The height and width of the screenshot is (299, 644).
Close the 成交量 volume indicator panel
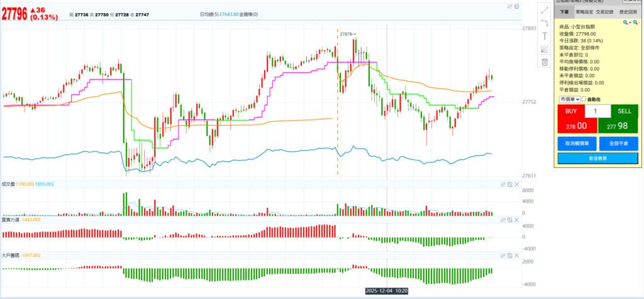[517, 184]
